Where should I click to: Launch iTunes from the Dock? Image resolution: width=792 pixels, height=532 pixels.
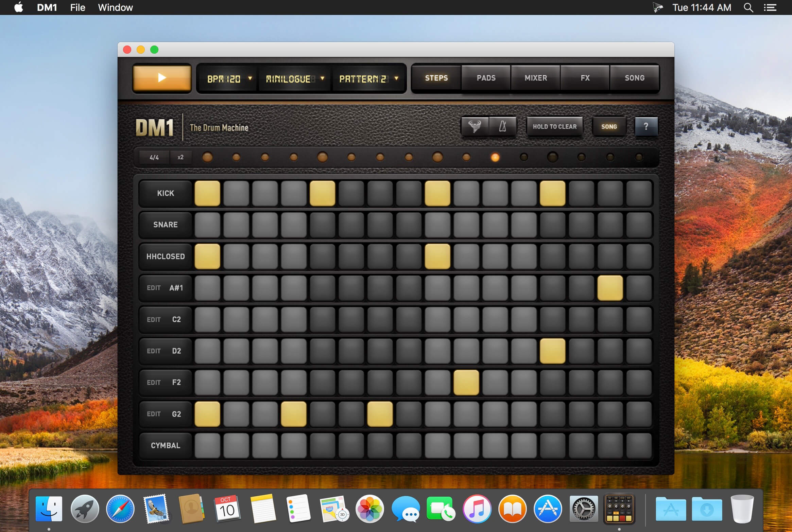coord(477,509)
